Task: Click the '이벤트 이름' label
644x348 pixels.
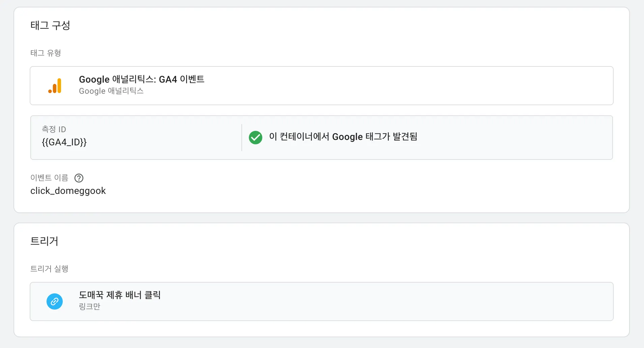Action: (x=49, y=178)
